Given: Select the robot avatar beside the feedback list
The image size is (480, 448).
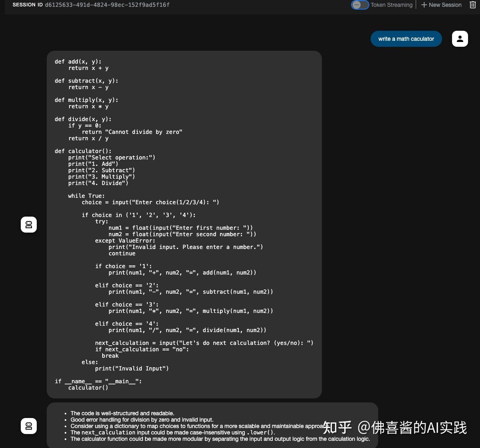Looking at the screenshot, I should coord(28,426).
